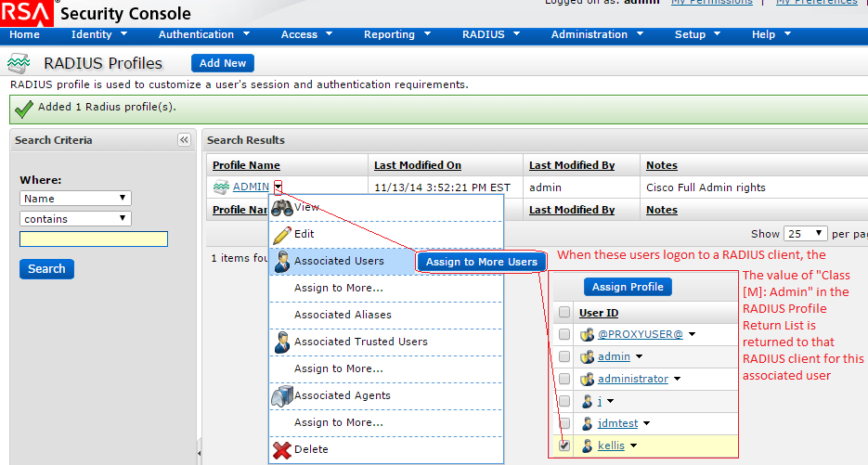
Task: Open the ADMIN profile context arrow
Action: [278, 187]
